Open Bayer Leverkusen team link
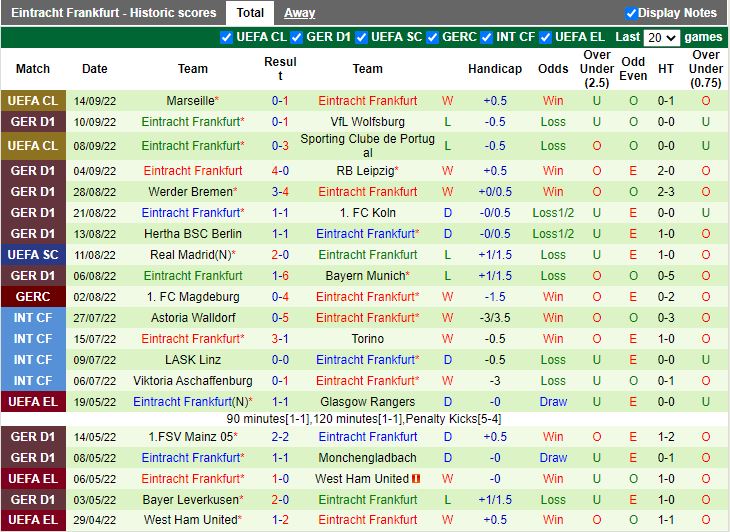 coord(190,499)
